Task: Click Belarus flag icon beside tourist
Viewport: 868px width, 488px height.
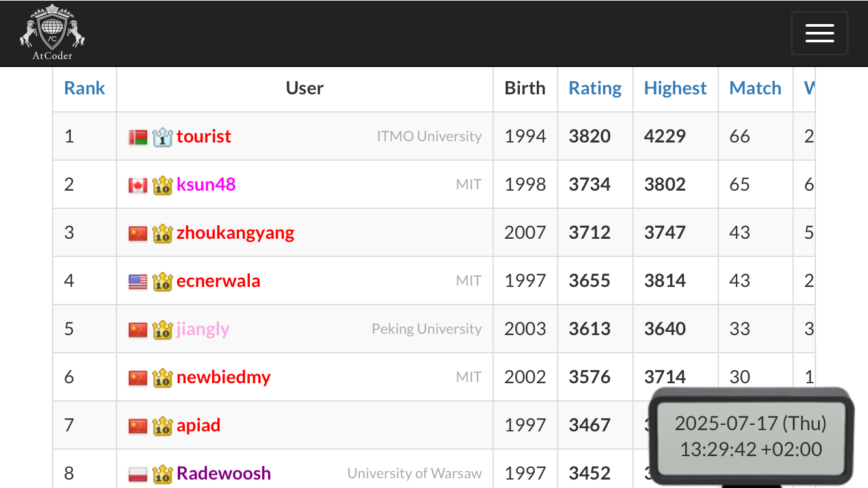Action: [138, 137]
